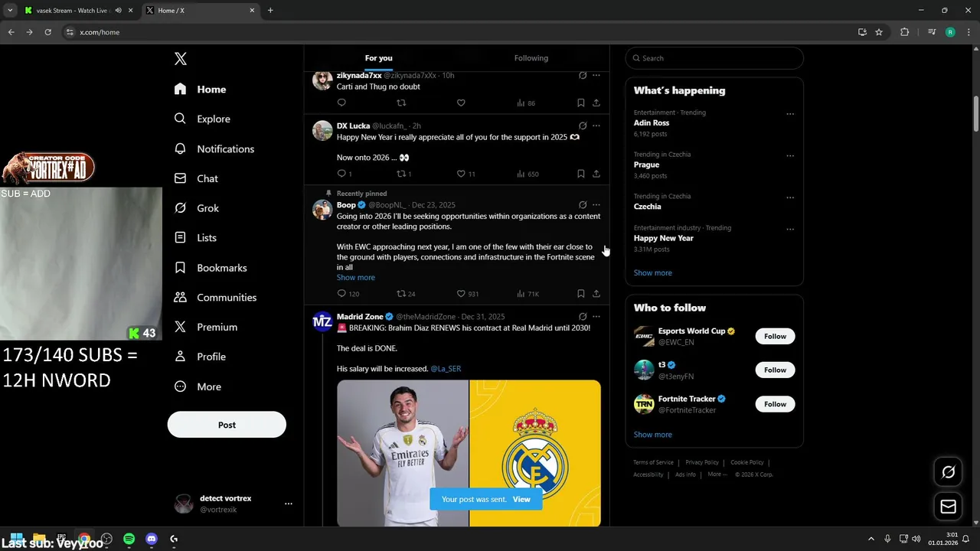Open more options for Czechia trend
980x551 pixels.
790,197
